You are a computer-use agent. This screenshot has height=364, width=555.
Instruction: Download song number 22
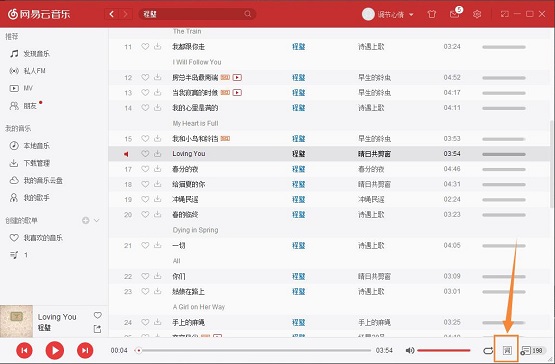tap(158, 276)
